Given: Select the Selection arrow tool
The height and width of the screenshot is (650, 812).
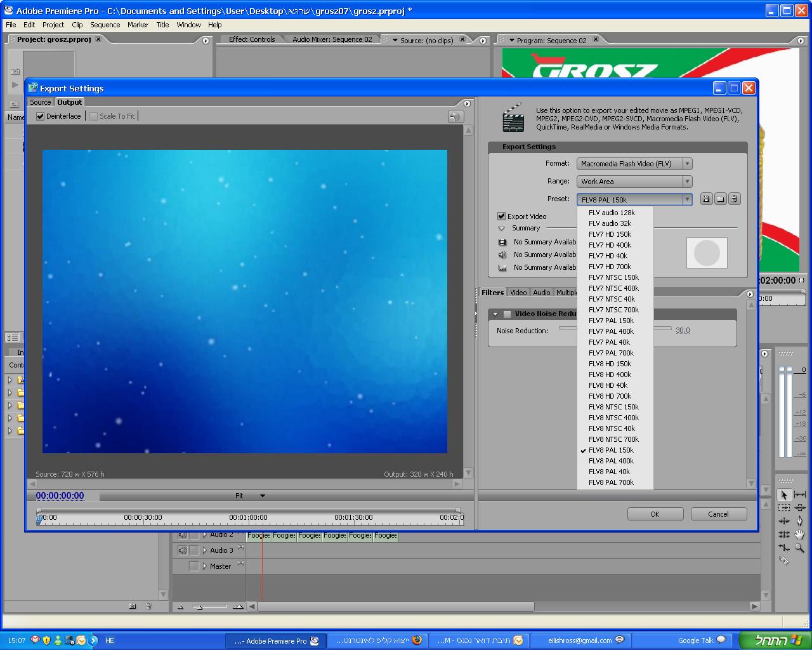Looking at the screenshot, I should pos(784,494).
